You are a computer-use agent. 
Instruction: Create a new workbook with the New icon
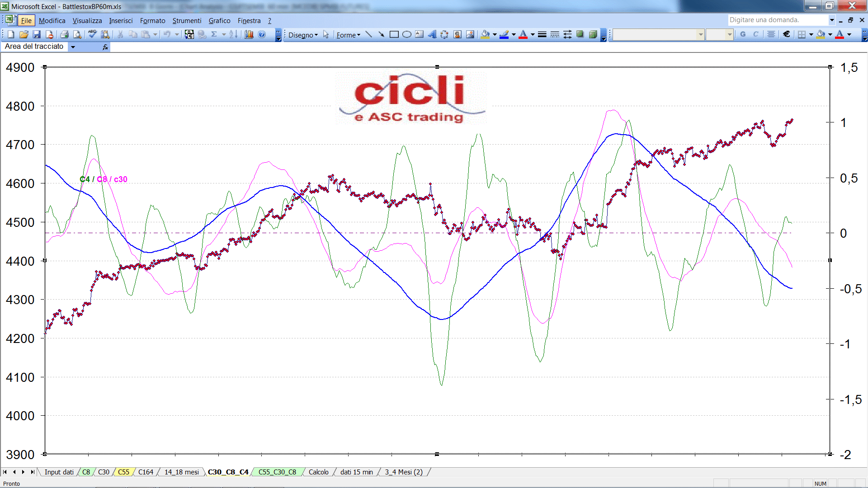point(11,34)
